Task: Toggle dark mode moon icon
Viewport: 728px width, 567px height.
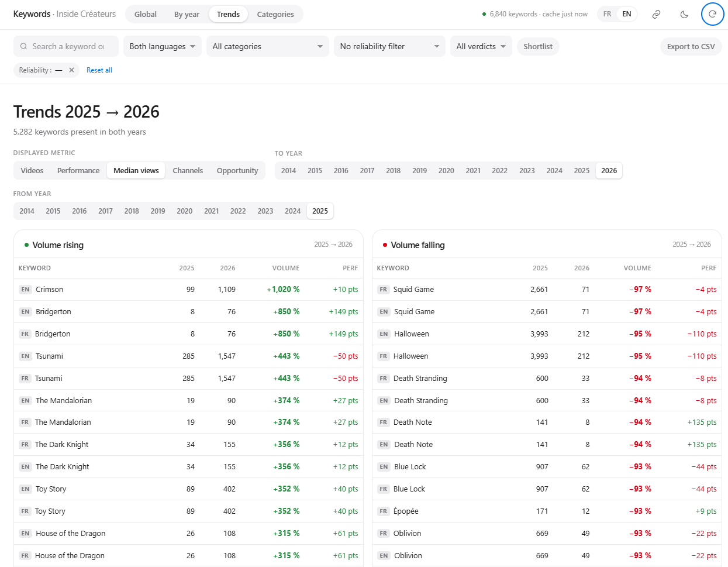Action: [684, 14]
